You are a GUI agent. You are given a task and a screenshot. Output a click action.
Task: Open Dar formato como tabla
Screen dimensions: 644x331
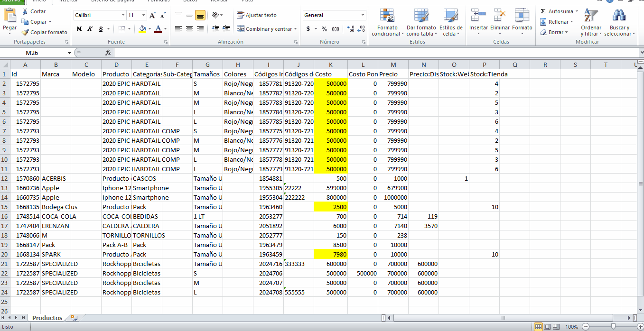(421, 23)
